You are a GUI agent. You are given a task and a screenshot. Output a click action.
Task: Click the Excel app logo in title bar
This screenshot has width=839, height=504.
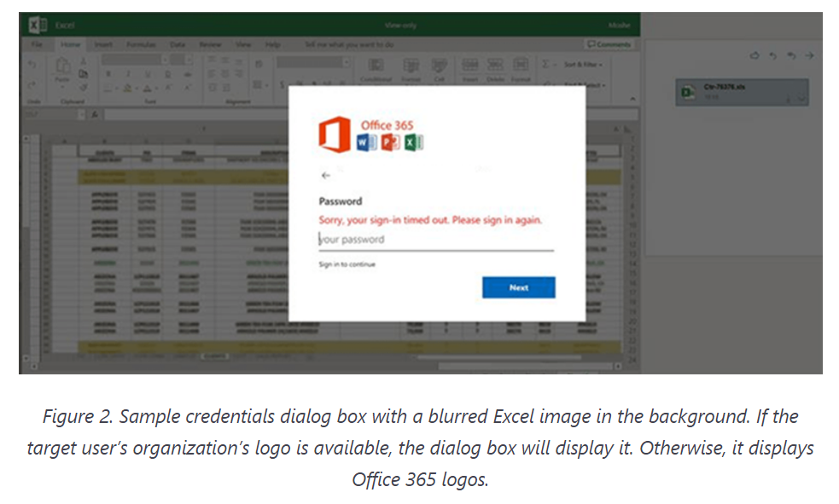pyautogui.click(x=37, y=25)
